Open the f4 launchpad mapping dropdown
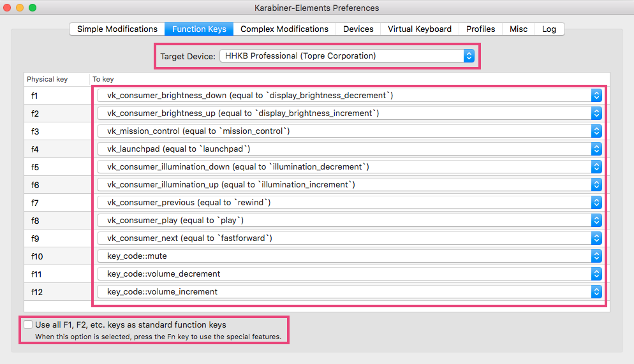The width and height of the screenshot is (634, 364). click(350, 149)
